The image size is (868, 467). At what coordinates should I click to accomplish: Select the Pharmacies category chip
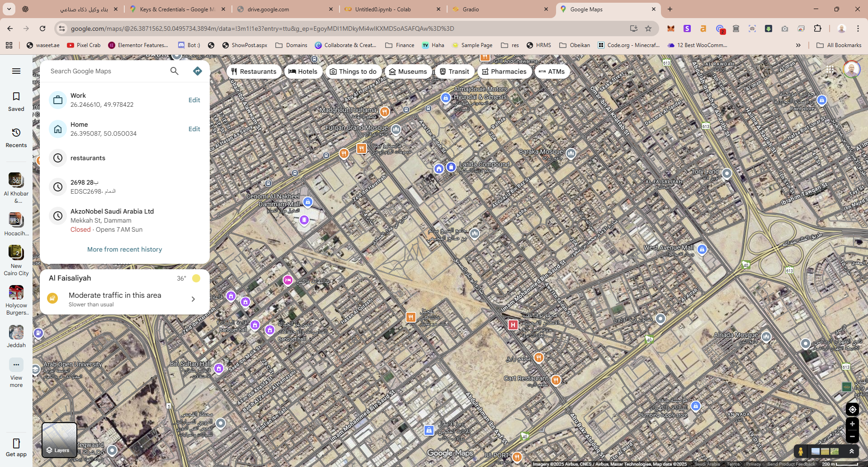(504, 71)
